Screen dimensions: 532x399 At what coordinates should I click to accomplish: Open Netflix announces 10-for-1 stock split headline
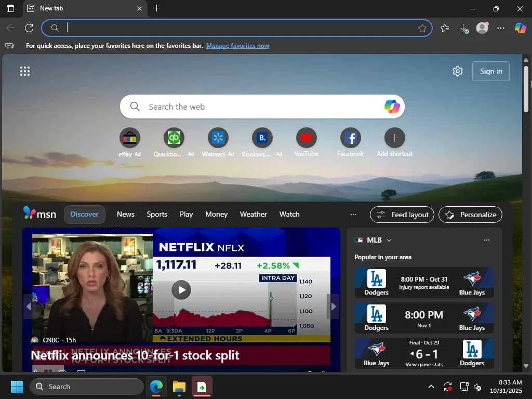[x=135, y=355]
